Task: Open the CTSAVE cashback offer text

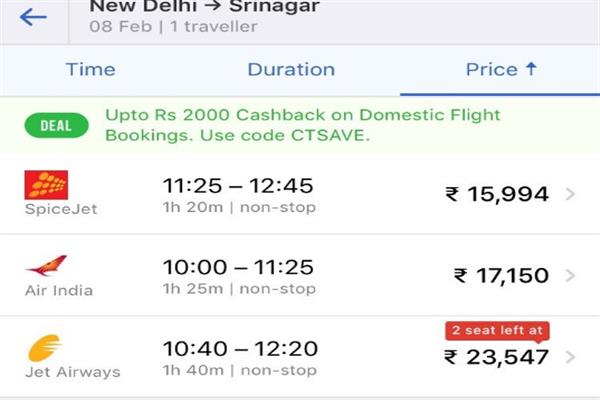Action: tap(303, 125)
